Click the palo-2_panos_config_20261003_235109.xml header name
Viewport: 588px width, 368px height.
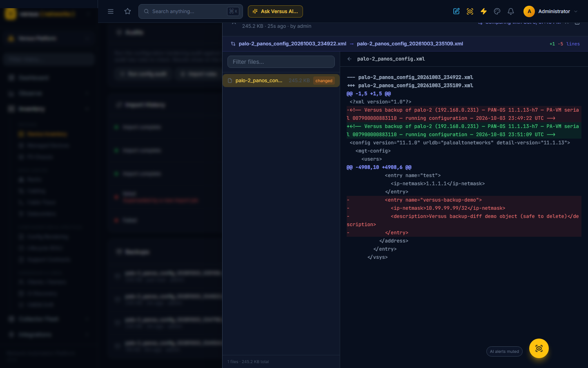tap(410, 44)
